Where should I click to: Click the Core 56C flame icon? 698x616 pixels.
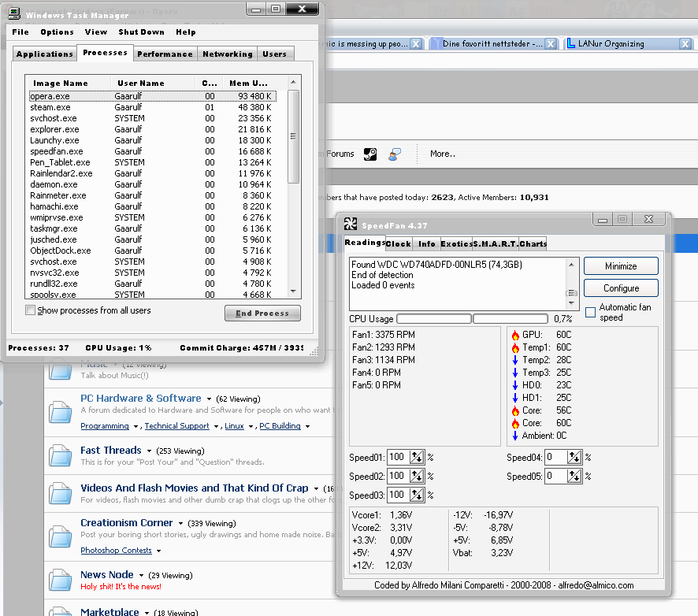point(515,410)
